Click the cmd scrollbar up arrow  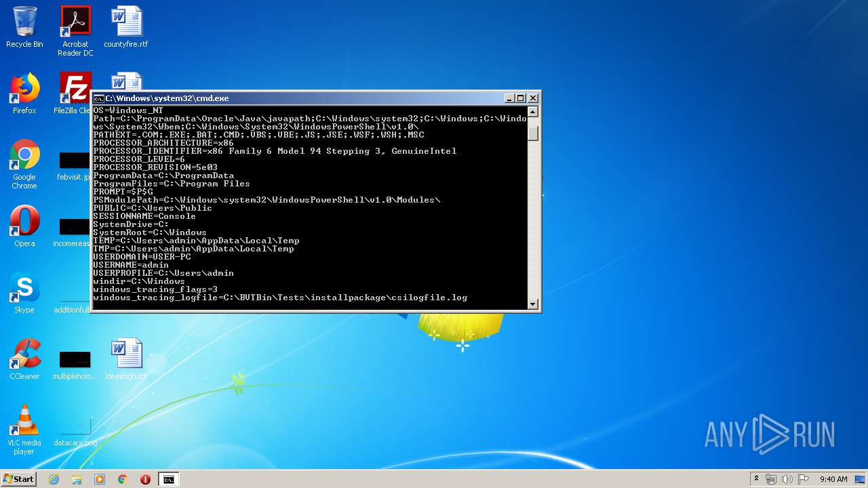coord(533,112)
